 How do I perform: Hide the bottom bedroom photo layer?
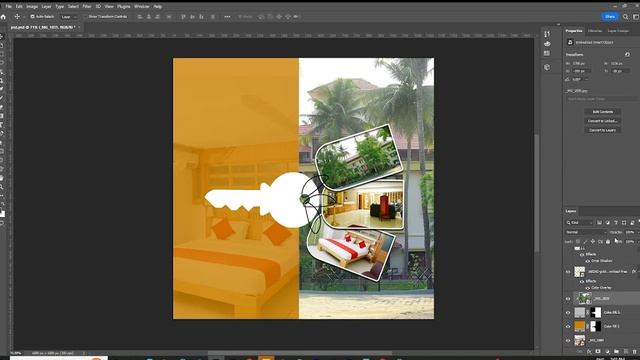pos(568,340)
